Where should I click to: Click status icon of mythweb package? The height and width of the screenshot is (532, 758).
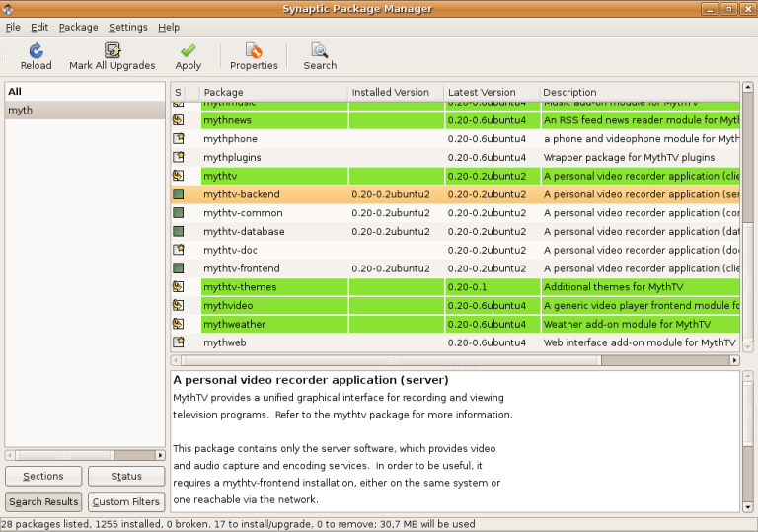(179, 342)
